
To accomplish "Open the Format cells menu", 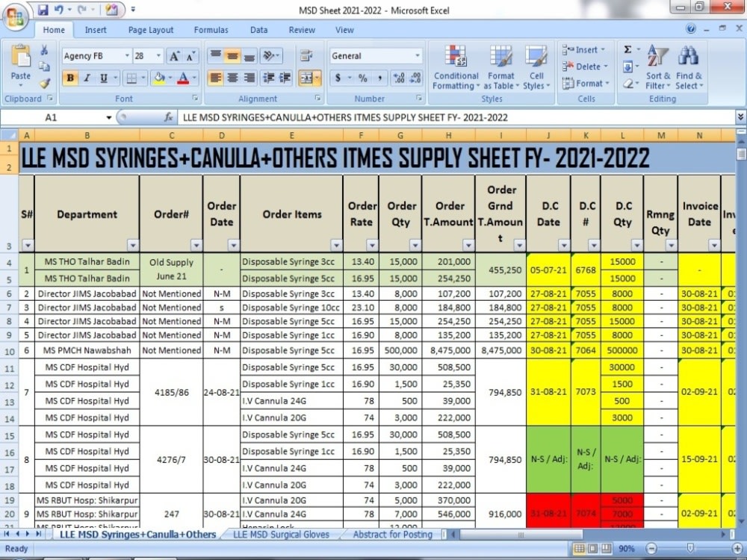I will click(x=586, y=84).
